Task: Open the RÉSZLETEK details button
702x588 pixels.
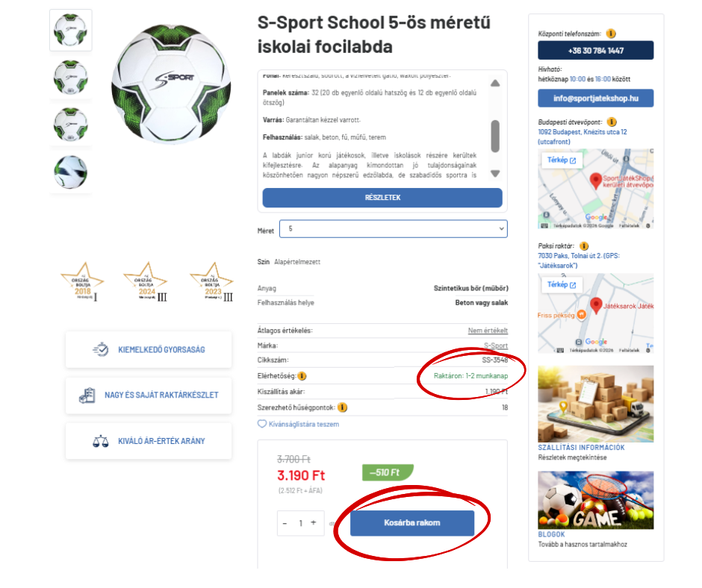Action: coord(382,197)
